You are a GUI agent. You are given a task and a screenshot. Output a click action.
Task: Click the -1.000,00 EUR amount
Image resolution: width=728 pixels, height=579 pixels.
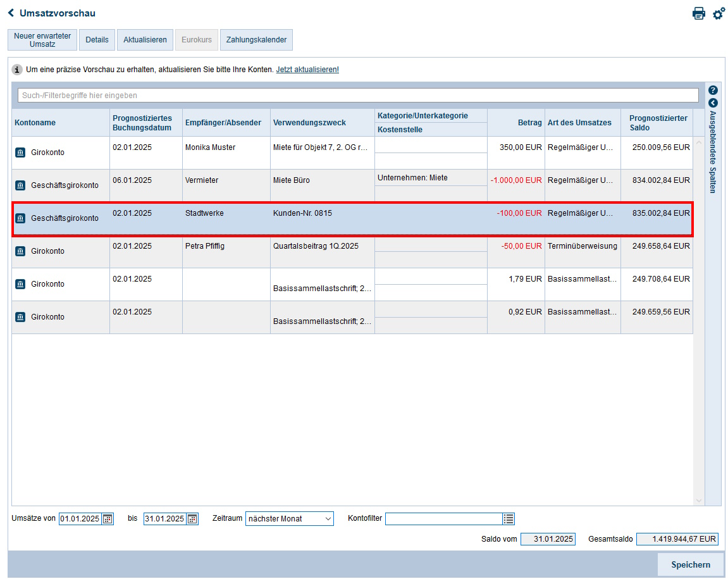(516, 180)
